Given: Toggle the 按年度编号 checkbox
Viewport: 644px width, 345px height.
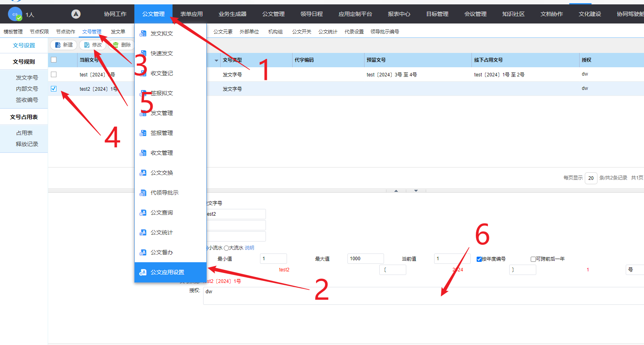Looking at the screenshot, I should pos(479,259).
